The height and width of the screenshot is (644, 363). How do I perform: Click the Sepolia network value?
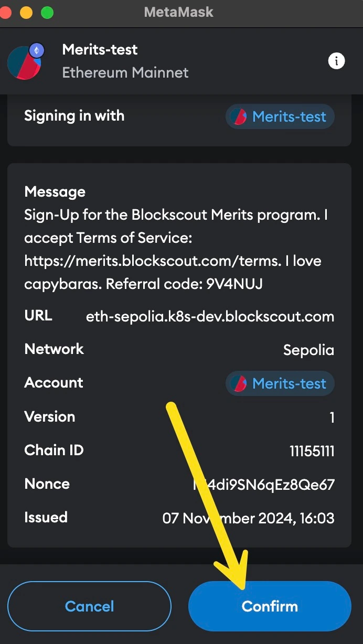click(x=308, y=350)
